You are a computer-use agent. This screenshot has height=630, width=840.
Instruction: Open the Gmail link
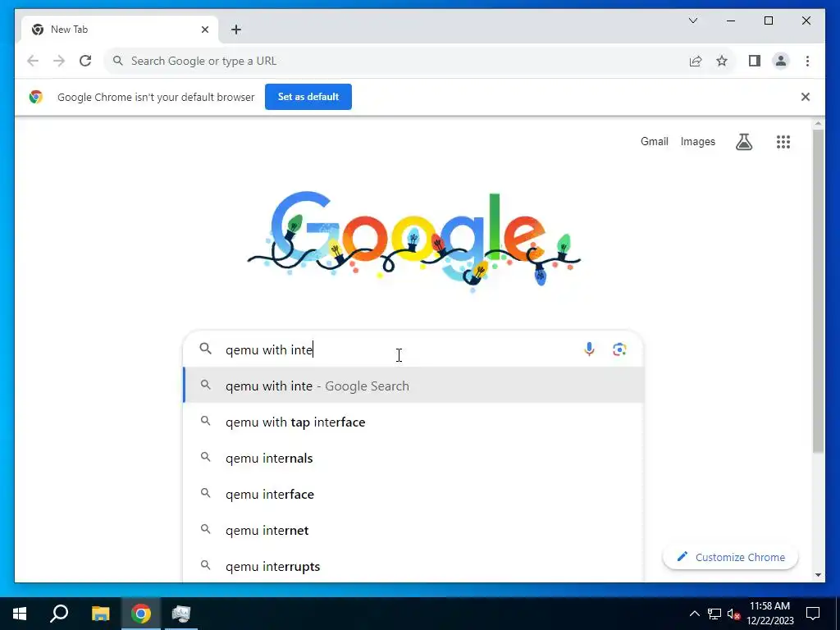[x=654, y=141]
